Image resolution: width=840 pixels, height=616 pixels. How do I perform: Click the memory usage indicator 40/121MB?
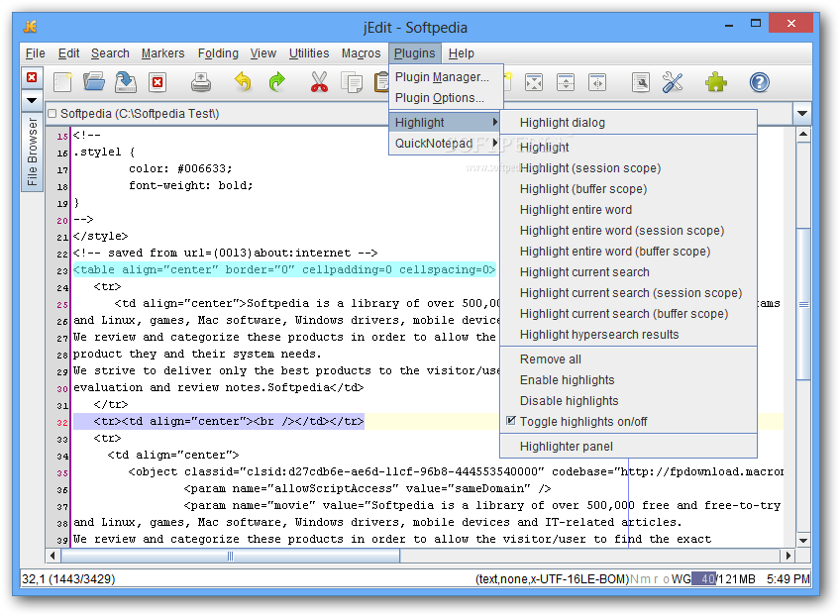723,579
